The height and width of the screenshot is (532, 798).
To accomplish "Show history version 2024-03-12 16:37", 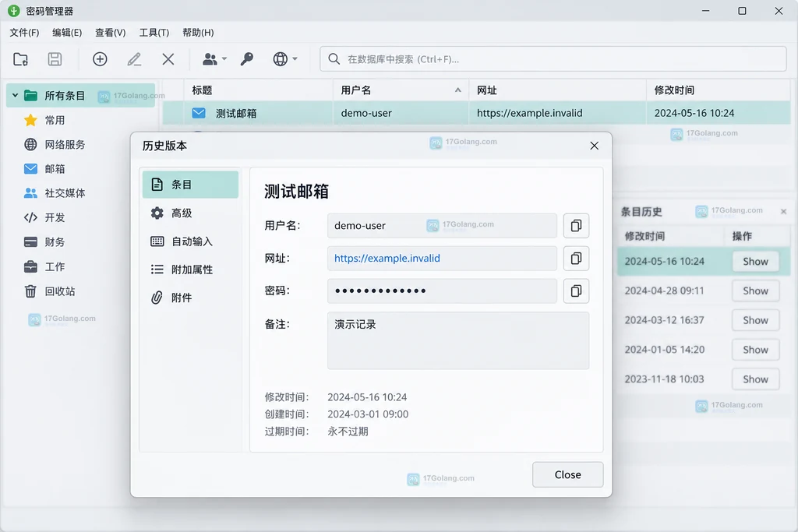I will coord(755,320).
